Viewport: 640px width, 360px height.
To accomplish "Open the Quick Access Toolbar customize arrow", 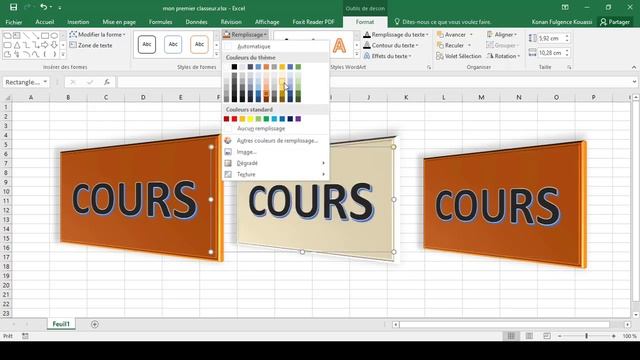I will pyautogui.click(x=60, y=8).
